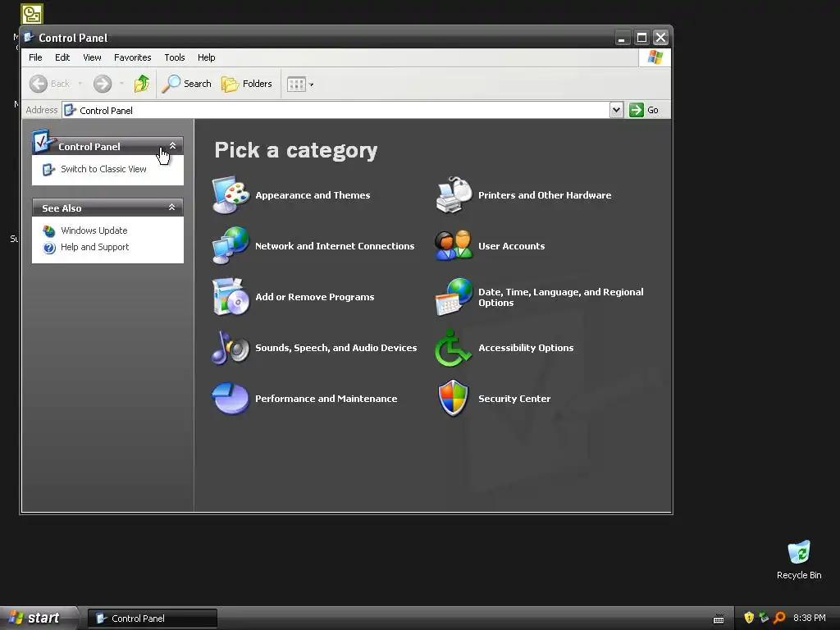Viewport: 840px width, 630px height.
Task: Open the Views dropdown arrow
Action: point(311,84)
